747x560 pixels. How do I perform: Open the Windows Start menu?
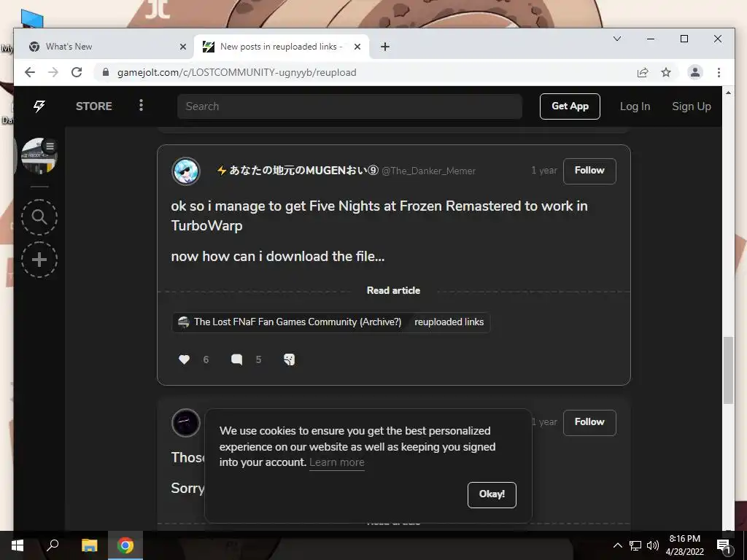(x=18, y=545)
